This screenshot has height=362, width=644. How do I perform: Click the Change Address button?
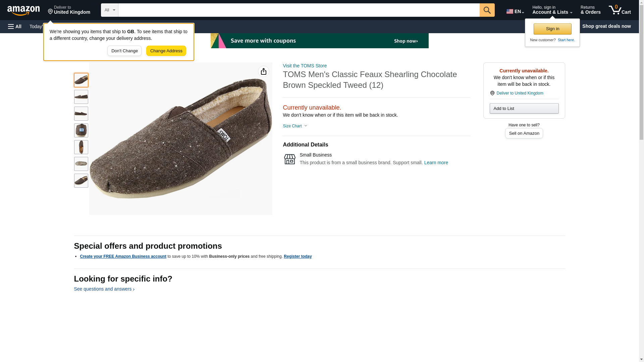click(x=166, y=51)
